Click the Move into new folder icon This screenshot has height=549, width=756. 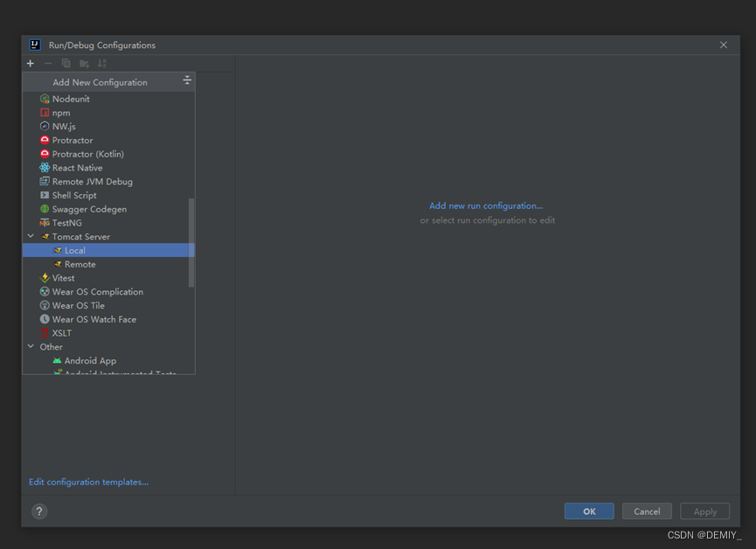coord(85,63)
